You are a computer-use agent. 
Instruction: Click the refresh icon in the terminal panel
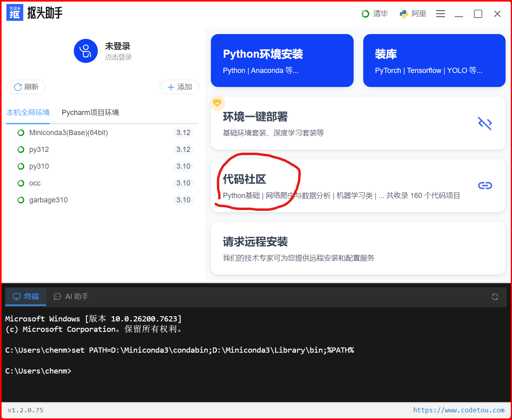(x=495, y=297)
